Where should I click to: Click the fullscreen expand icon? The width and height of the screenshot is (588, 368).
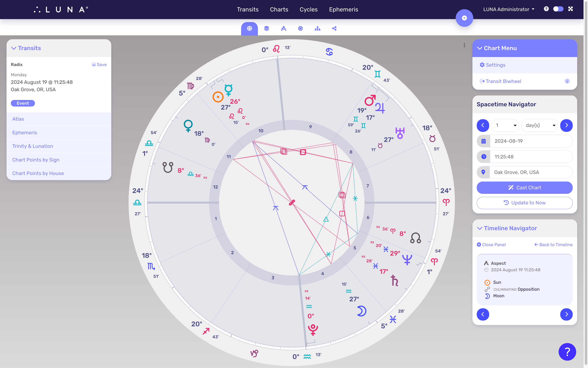[570, 9]
